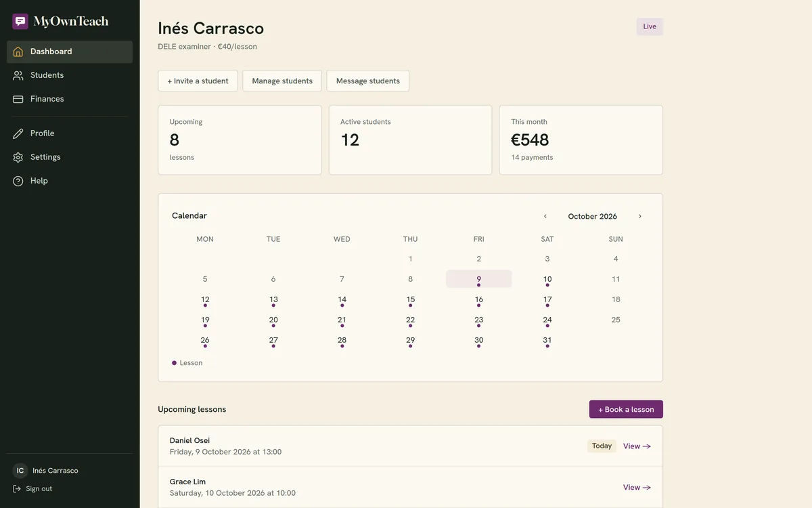
Task: Select October 10 in the calendar
Action: pos(547,279)
